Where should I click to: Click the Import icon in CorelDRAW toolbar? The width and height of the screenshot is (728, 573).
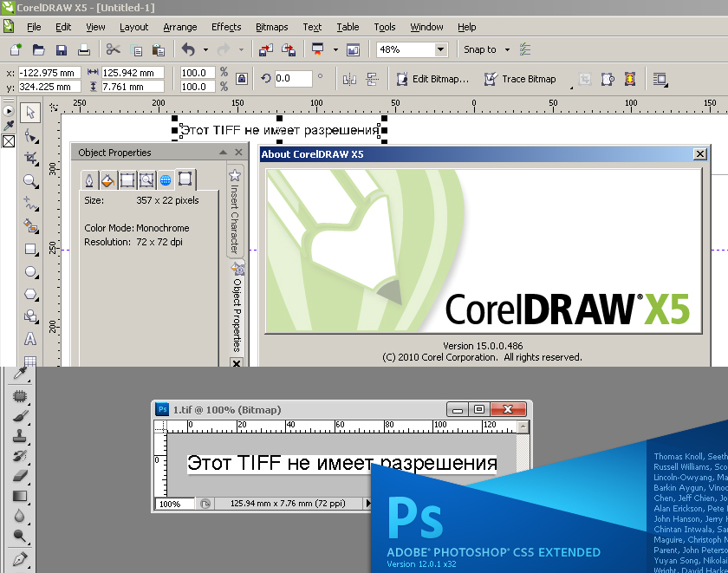point(266,49)
